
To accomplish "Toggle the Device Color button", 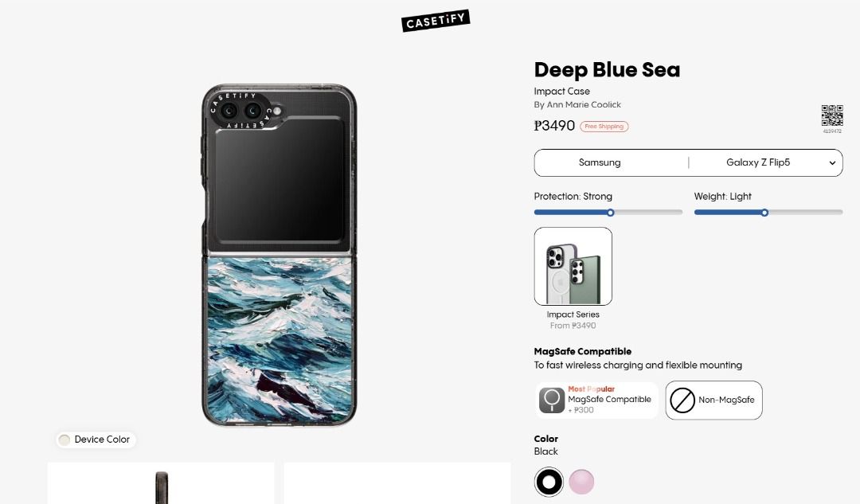I will (96, 440).
